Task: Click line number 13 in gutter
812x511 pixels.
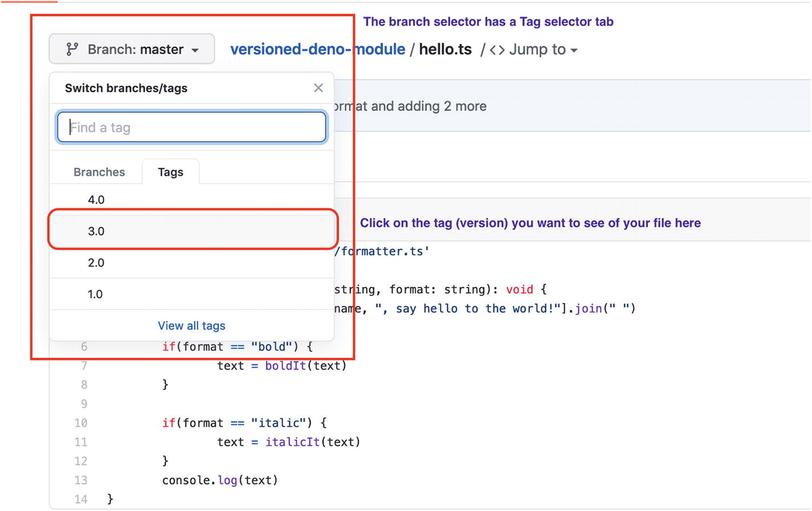Action: [x=80, y=480]
